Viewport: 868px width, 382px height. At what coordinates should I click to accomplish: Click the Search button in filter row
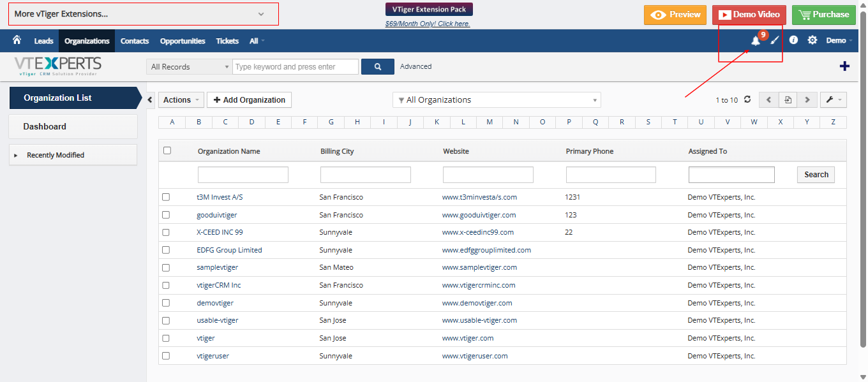[x=816, y=175]
